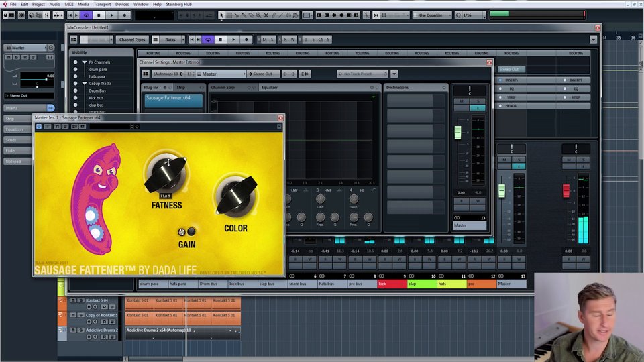Switch to the Equalizer tab
Screen dimensions: 644x362
coord(270,87)
